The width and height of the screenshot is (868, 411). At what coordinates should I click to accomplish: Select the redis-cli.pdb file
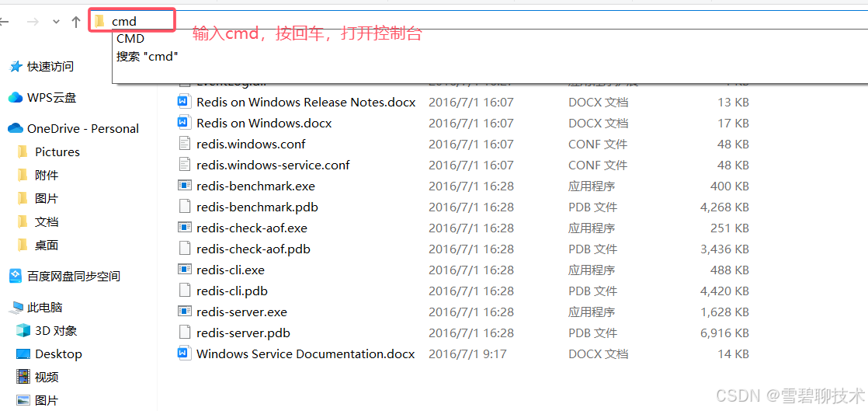pos(232,291)
